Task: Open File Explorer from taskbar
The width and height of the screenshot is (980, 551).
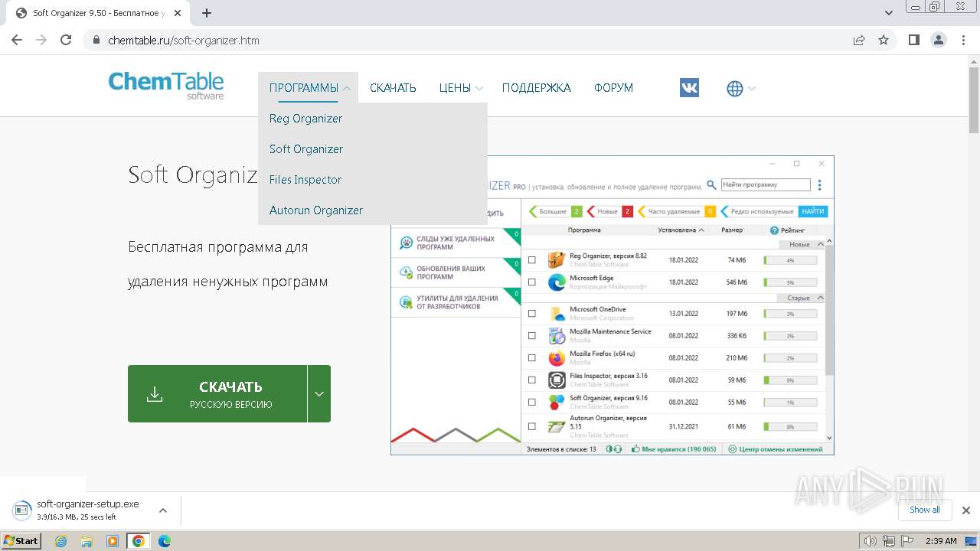Action: 87,541
